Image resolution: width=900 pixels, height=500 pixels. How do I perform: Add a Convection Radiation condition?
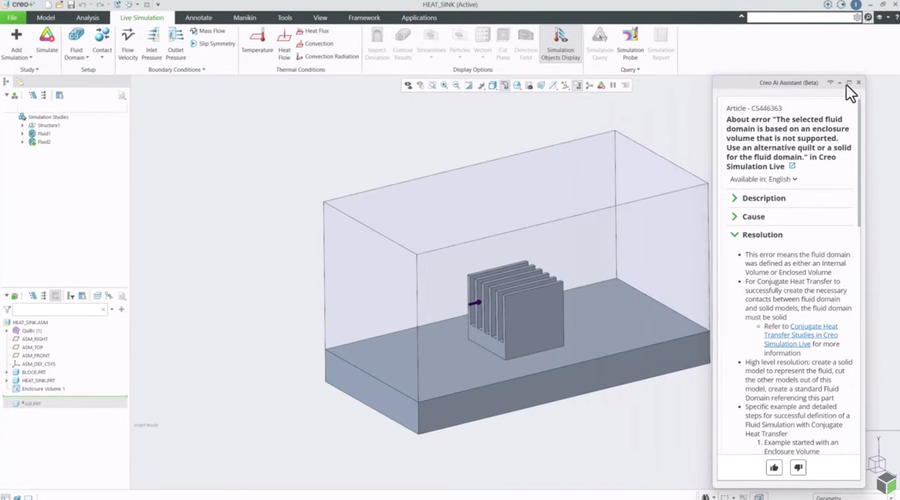click(328, 56)
